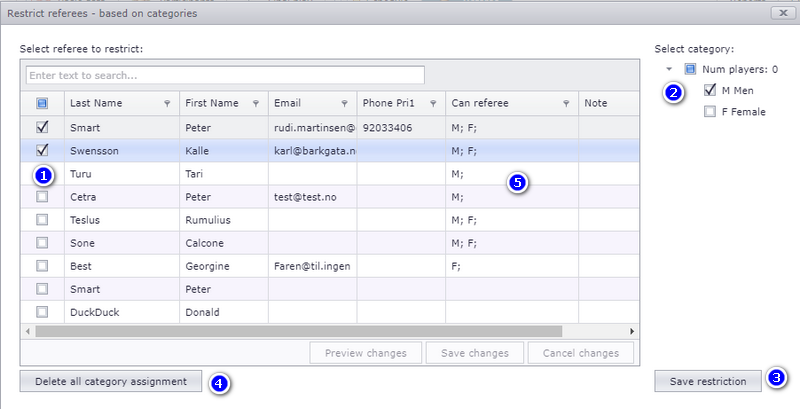Select the Sone last name cell
Image resolution: width=800 pixels, height=409 pixels.
click(x=122, y=243)
